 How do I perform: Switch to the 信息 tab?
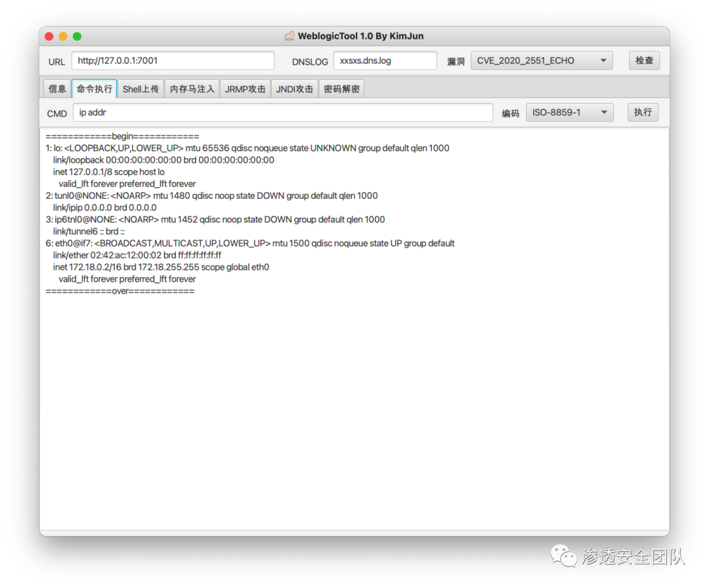point(57,89)
